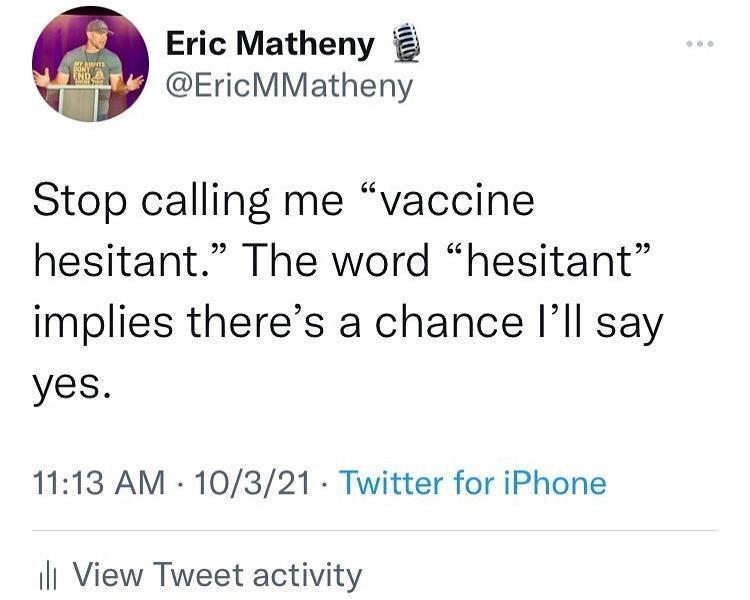Viewport: 750px width, 600px height.
Task: Open Eric Matheny's profile picture
Action: click(x=90, y=68)
